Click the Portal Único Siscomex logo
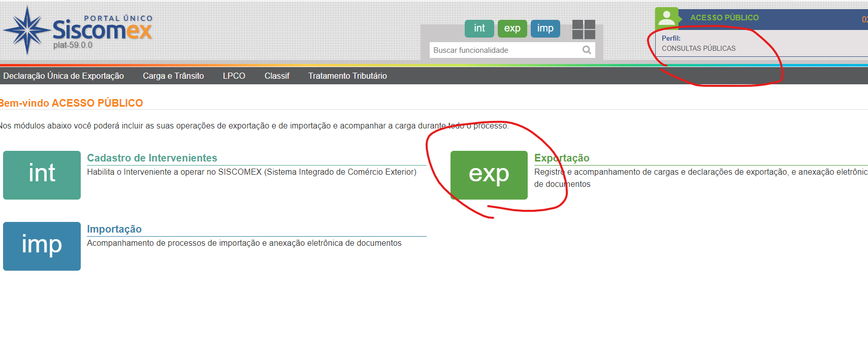868x356 pixels. pyautogui.click(x=77, y=30)
